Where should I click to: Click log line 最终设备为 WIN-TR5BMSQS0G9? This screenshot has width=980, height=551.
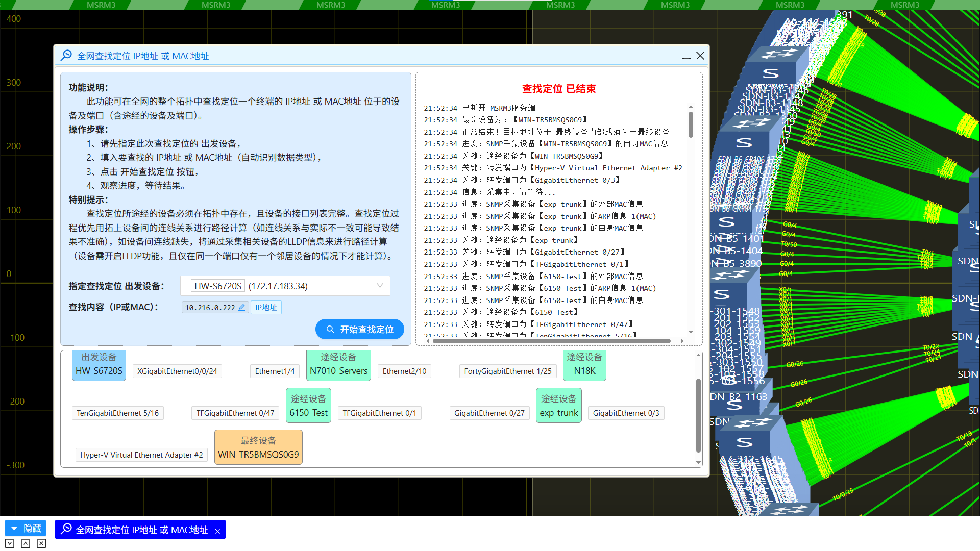coord(505,120)
